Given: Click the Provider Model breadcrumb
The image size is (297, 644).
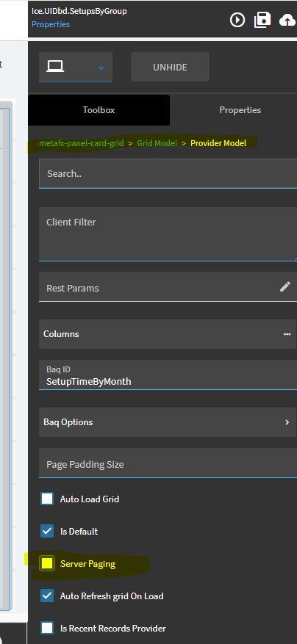Looking at the screenshot, I should tap(218, 143).
